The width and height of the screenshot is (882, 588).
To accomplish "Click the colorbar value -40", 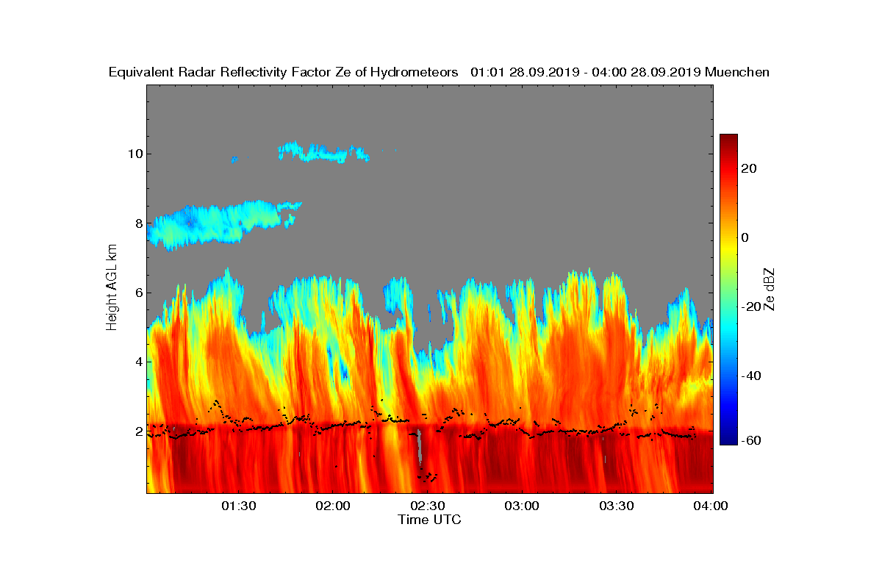I will coord(752,376).
